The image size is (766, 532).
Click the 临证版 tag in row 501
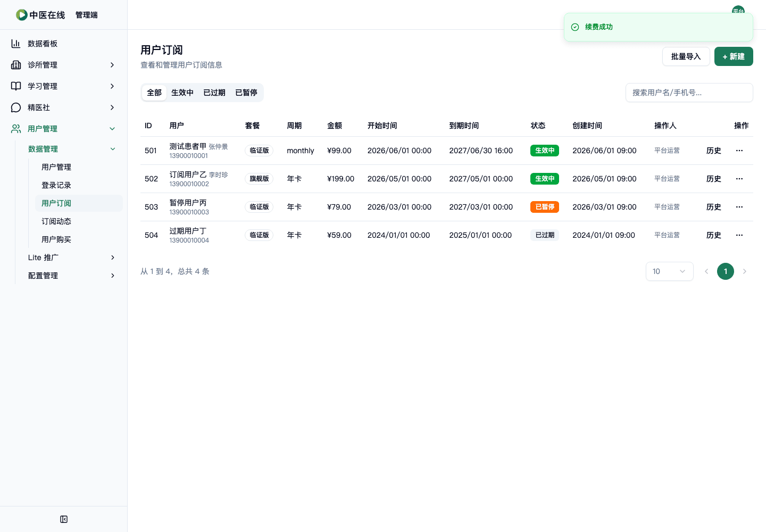pyautogui.click(x=259, y=151)
